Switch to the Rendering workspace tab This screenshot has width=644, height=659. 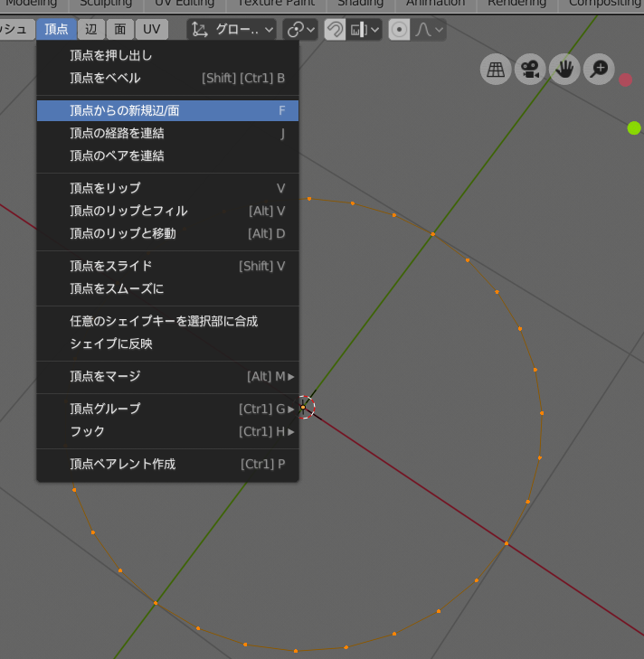click(517, 5)
